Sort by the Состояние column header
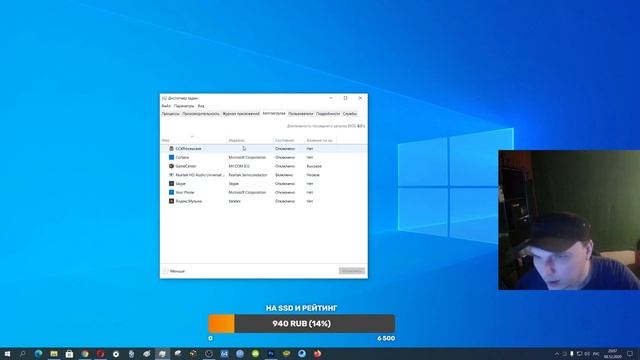 click(289, 140)
